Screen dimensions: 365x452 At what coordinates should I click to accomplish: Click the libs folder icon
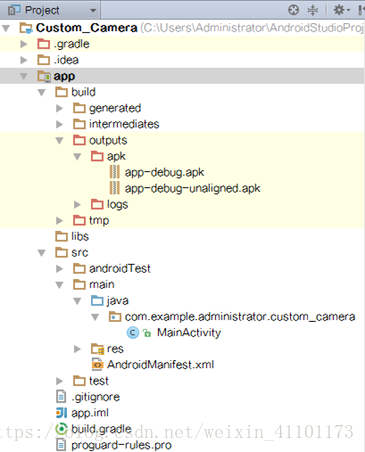click(x=61, y=237)
